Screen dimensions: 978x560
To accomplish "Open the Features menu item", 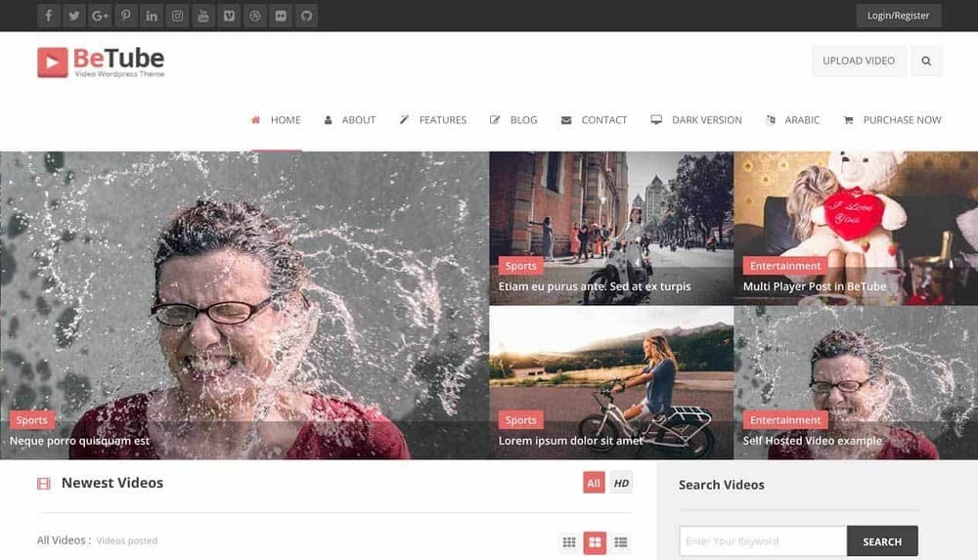I will pyautogui.click(x=433, y=120).
